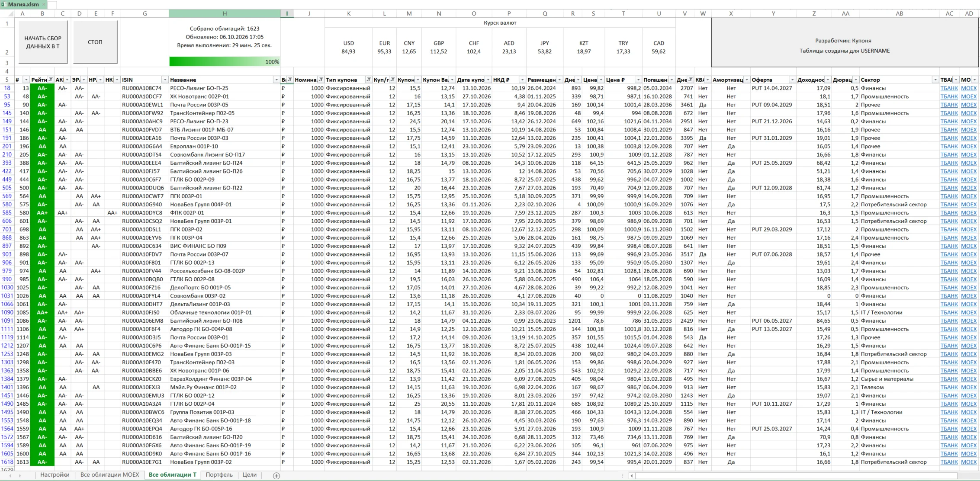Open MOEX link for ХК Новотранс 002Р-01

pos(969,96)
